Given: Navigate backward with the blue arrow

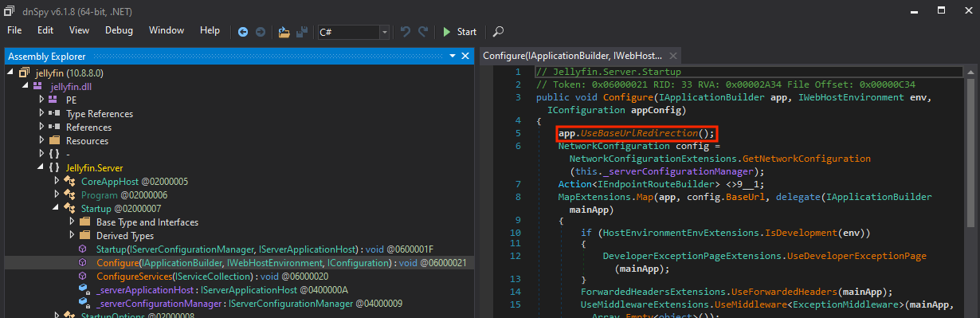Looking at the screenshot, I should tap(243, 32).
